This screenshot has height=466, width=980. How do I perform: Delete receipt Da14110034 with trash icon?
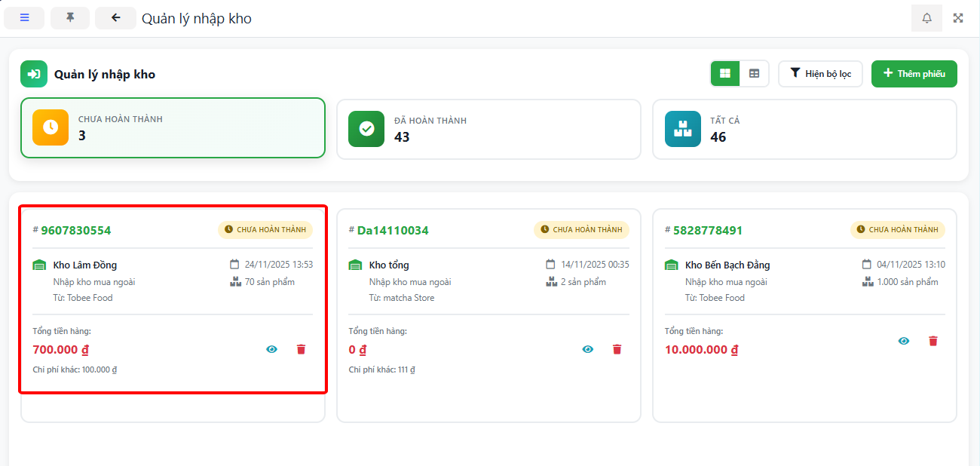(617, 349)
